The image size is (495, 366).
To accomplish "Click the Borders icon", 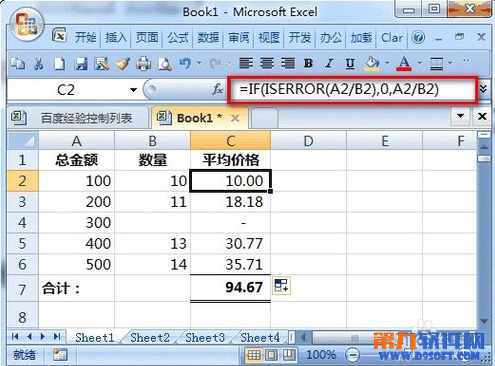I will coord(436,63).
